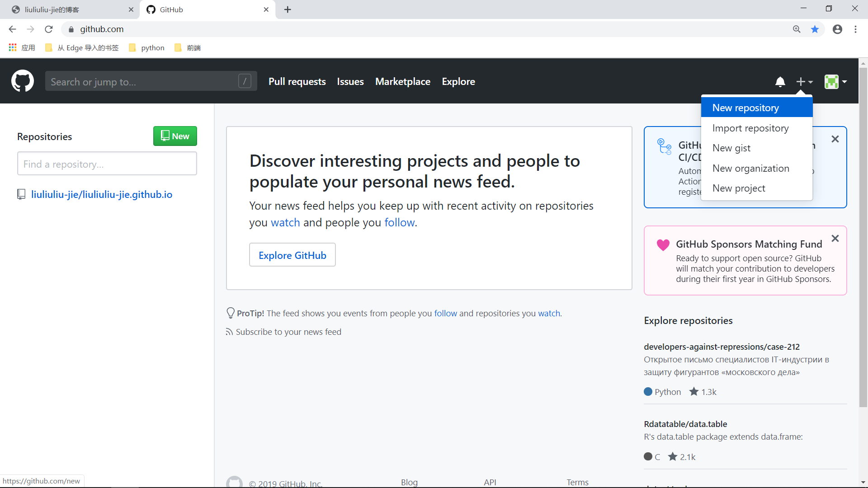Open Chrome three-dot menu
Viewport: 868px width, 488px height.
pos(855,29)
